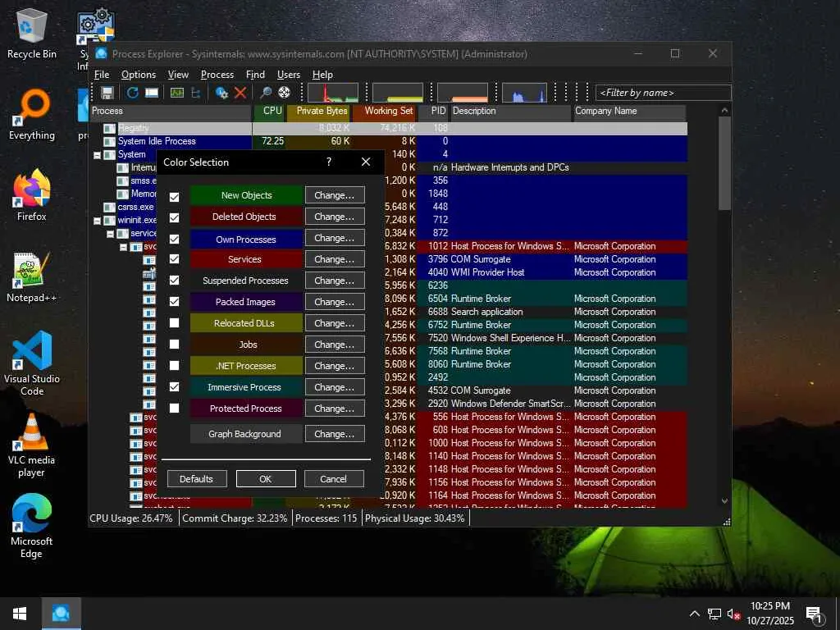Click the Save toolbar icon
840x630 pixels.
(107, 93)
